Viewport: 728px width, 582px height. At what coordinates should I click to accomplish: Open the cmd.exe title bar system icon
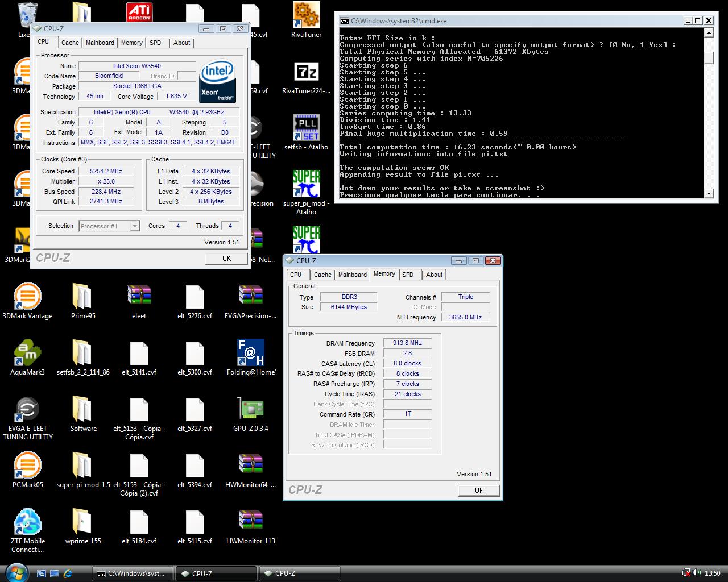344,21
